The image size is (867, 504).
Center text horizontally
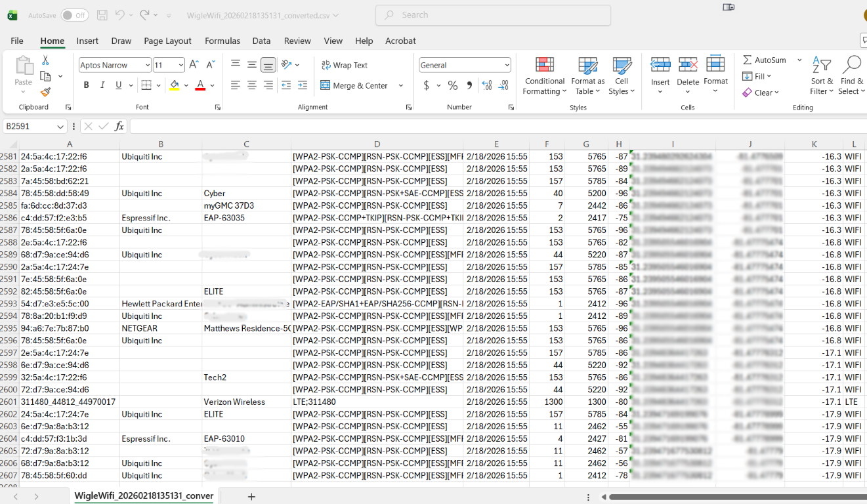click(x=252, y=85)
